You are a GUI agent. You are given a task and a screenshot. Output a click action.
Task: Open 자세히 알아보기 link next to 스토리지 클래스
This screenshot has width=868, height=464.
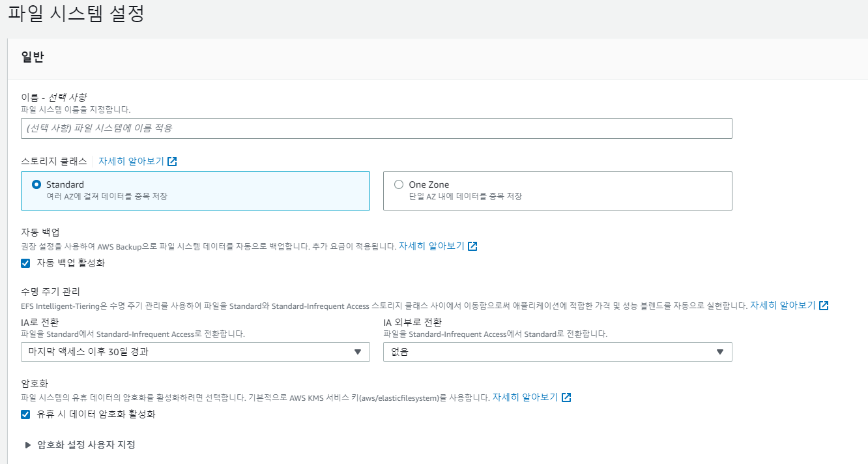pos(131,161)
